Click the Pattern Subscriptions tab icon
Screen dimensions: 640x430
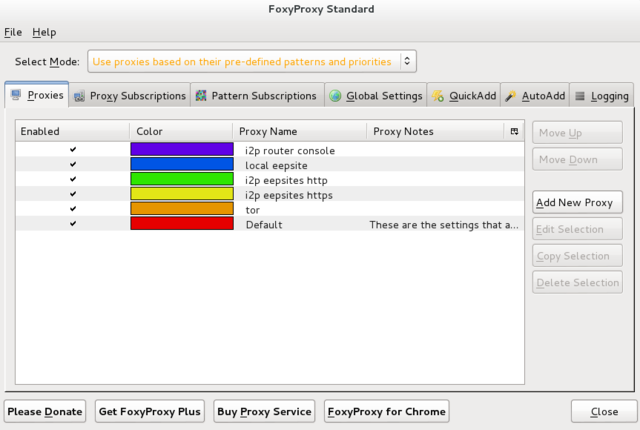pyautogui.click(x=201, y=96)
